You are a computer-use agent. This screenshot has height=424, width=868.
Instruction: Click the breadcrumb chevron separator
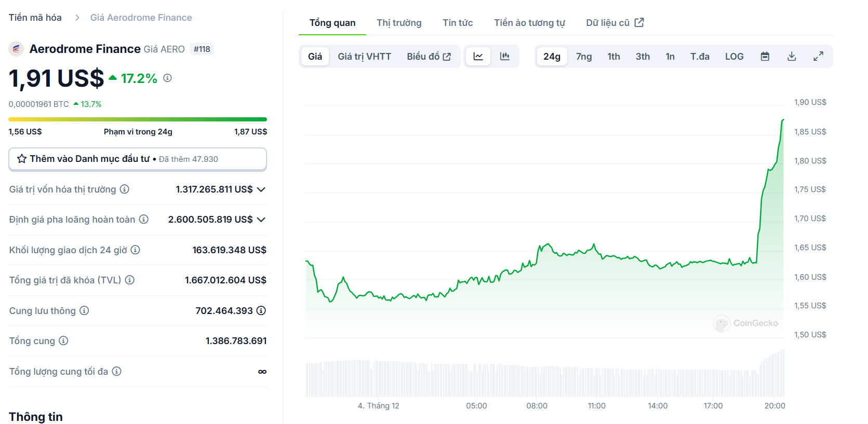[77, 18]
